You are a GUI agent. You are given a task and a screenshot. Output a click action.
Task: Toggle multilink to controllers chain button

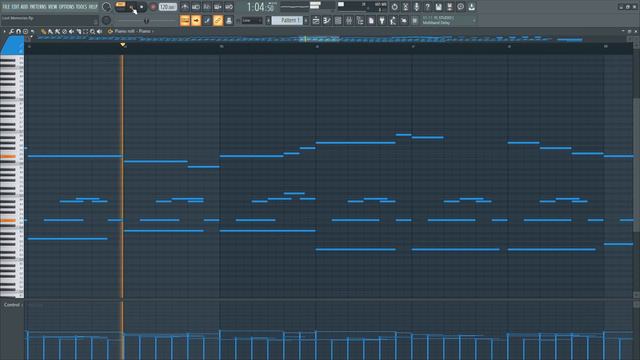[x=218, y=20]
